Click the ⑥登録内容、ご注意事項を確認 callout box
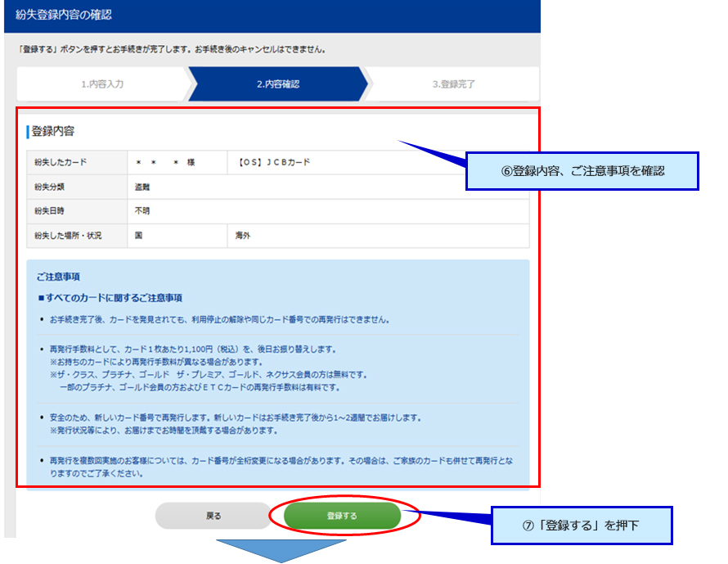 point(582,171)
